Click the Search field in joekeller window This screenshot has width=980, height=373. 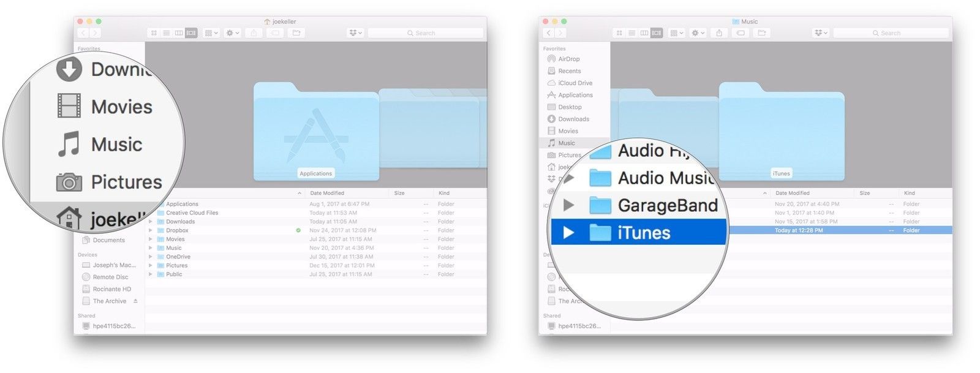(425, 33)
